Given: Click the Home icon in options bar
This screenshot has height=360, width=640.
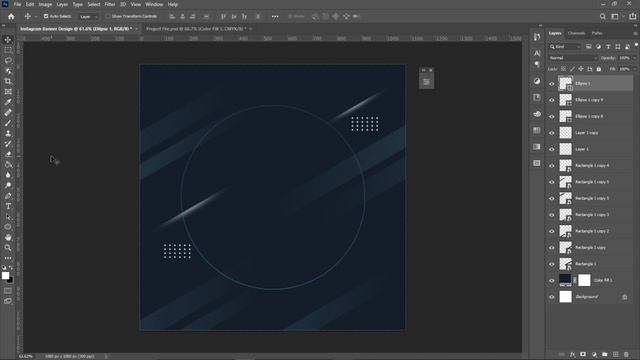Looking at the screenshot, I should point(11,17).
